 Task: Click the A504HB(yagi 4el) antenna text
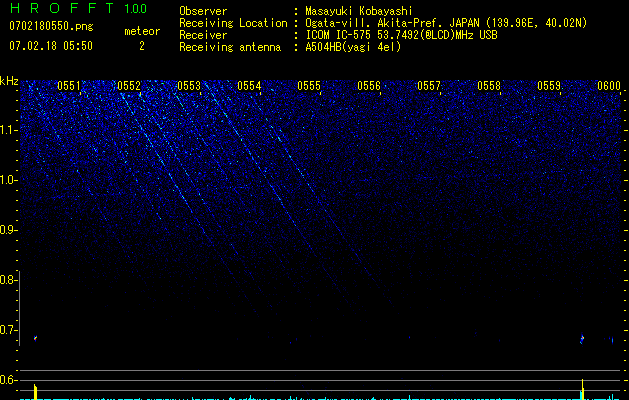tap(353, 47)
